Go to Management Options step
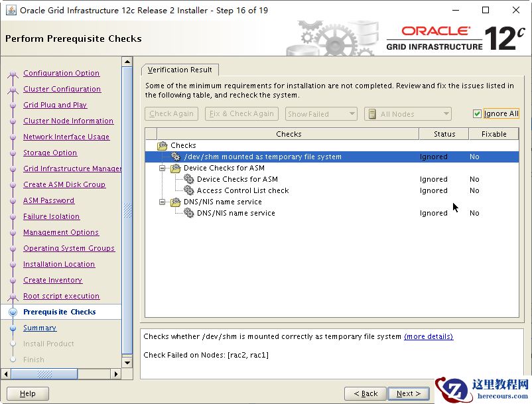 tap(61, 232)
